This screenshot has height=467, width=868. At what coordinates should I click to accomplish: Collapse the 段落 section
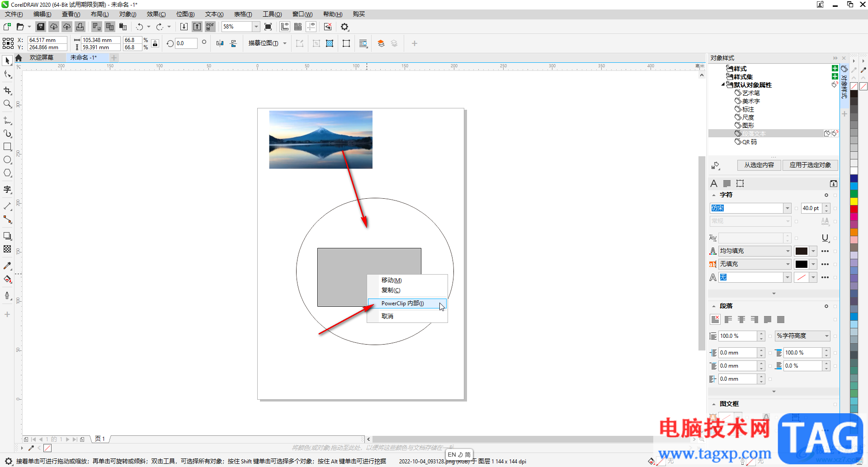(x=714, y=306)
